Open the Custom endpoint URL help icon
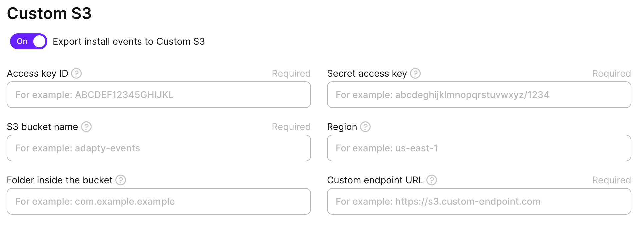 tap(432, 180)
